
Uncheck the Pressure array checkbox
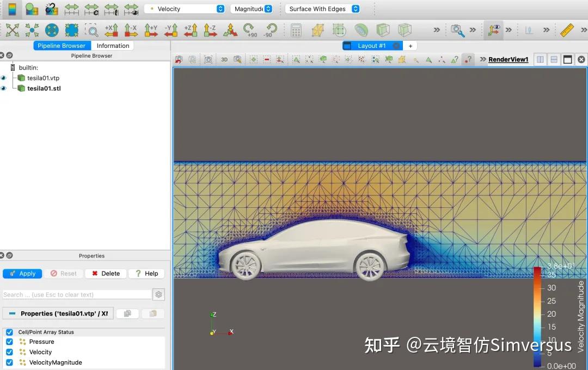coord(9,342)
